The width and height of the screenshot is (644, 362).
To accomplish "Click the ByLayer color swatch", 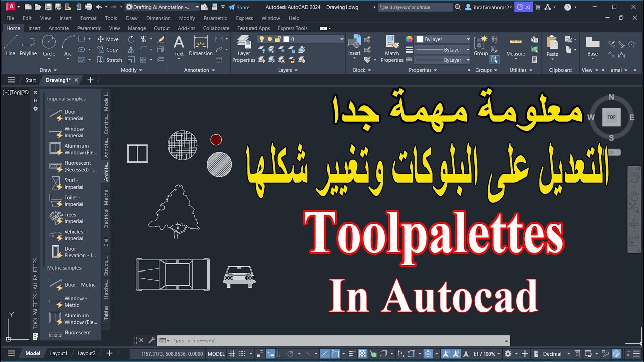I will 420,39.
